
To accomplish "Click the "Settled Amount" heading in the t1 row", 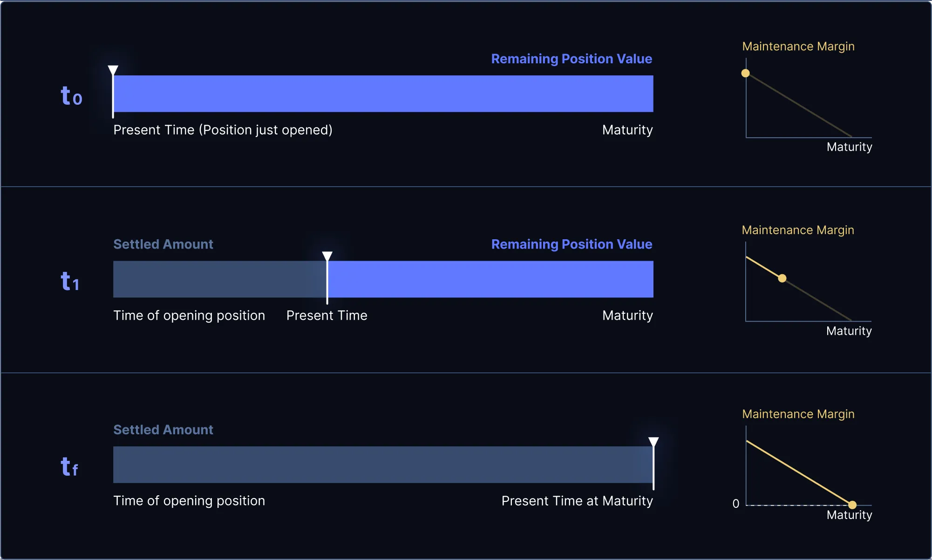I will (163, 244).
